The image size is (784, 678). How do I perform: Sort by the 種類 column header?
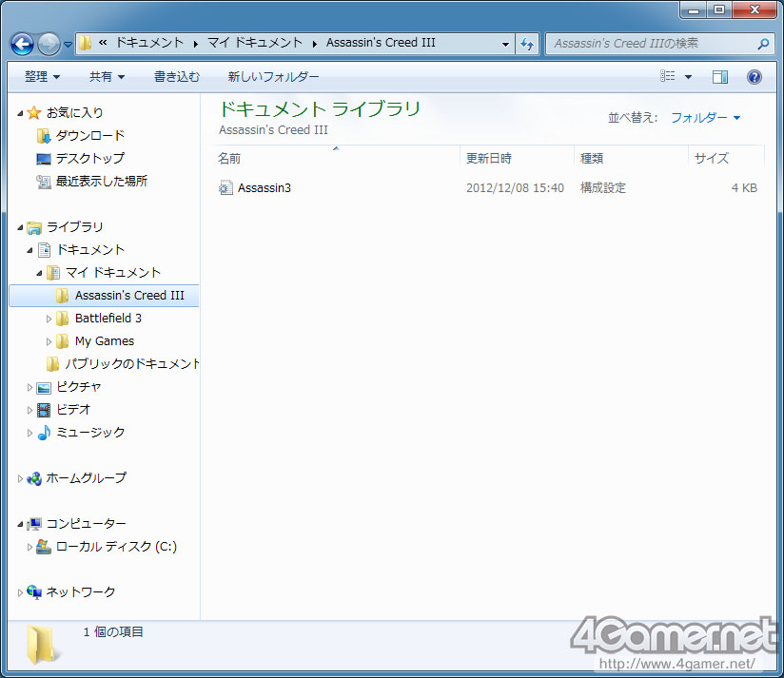click(631, 159)
